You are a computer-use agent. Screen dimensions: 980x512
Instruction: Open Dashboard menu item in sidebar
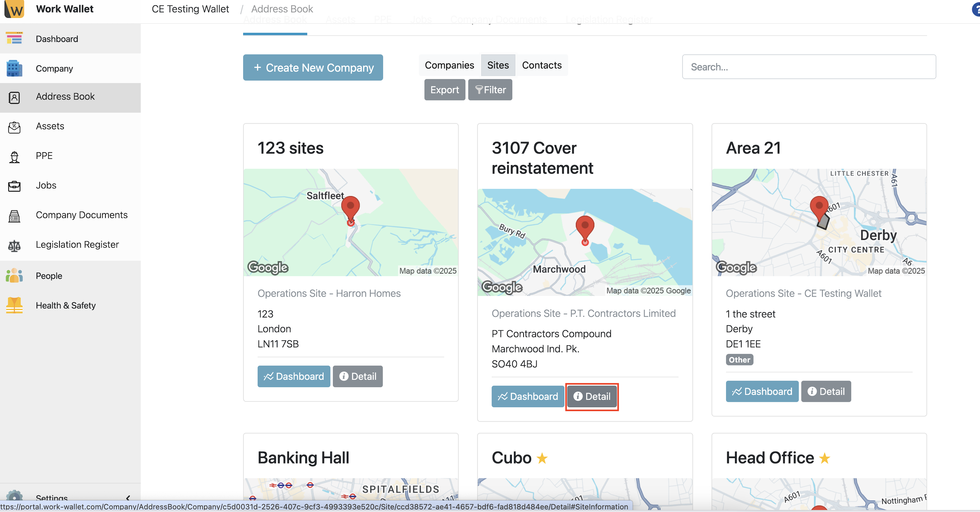click(71, 38)
